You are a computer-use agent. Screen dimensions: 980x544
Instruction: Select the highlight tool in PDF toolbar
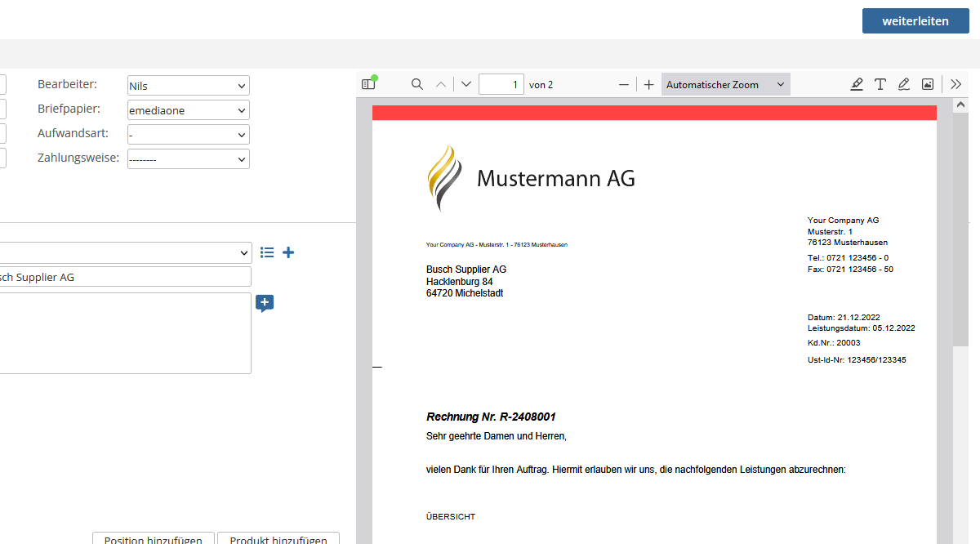coord(857,84)
